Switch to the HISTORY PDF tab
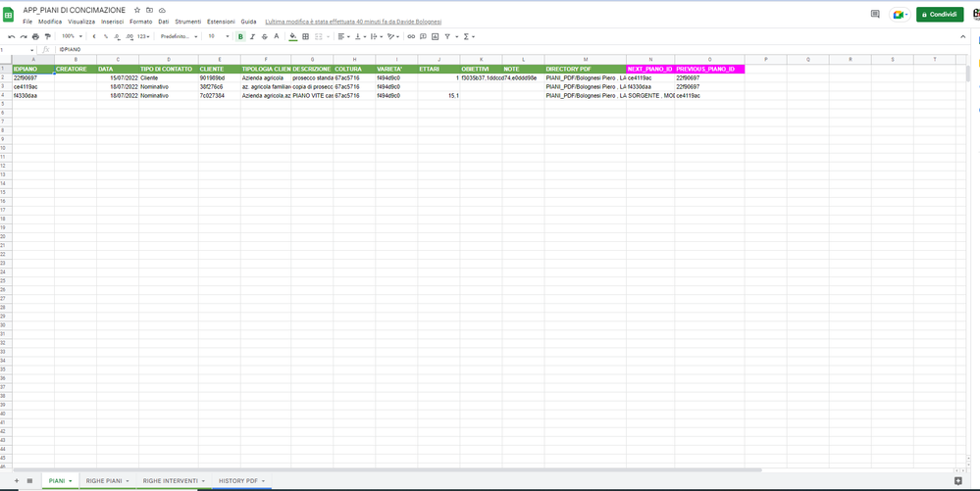 [x=242, y=481]
